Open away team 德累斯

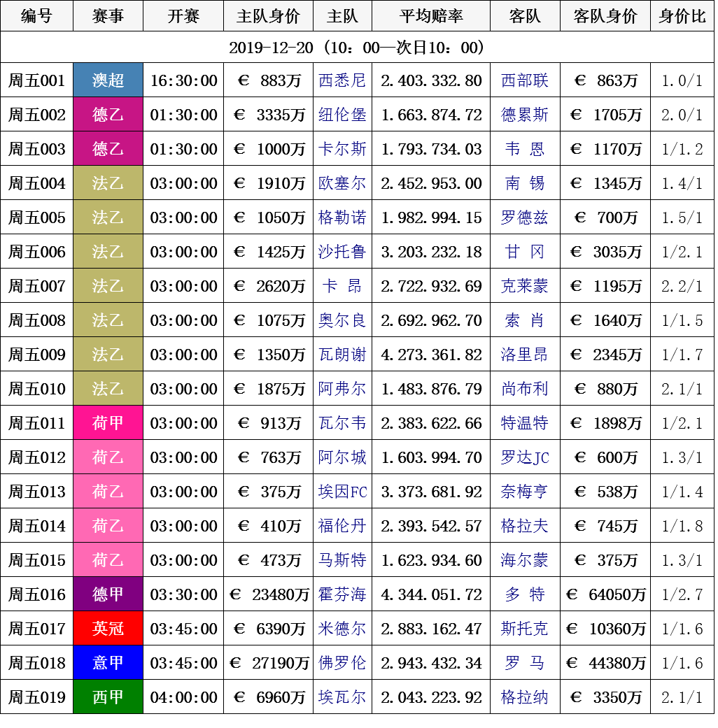[x=525, y=115]
